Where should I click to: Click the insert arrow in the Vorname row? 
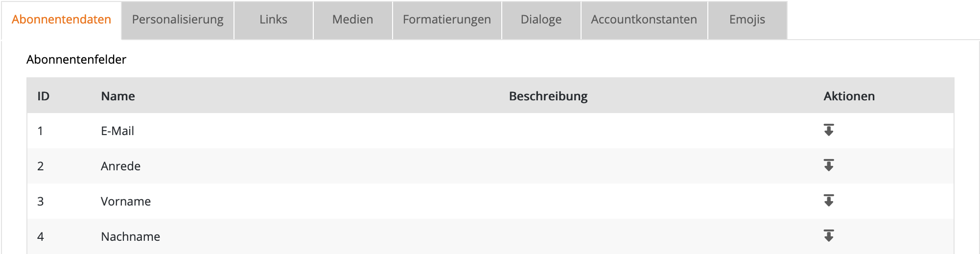tap(828, 201)
